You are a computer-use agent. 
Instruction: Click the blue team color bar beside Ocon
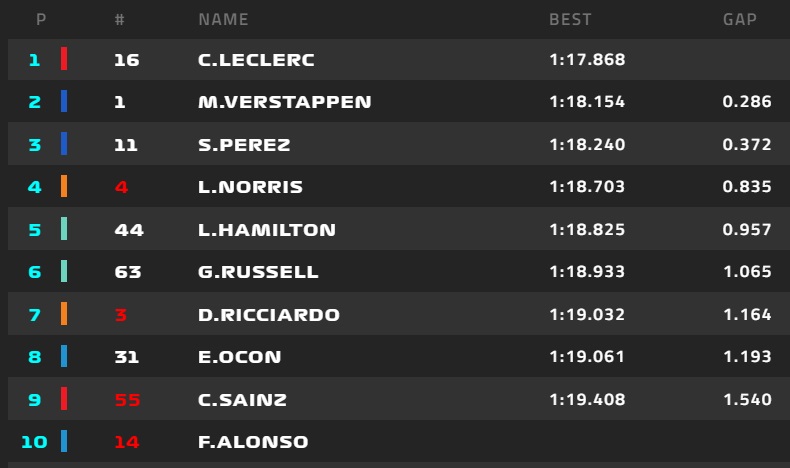pyautogui.click(x=64, y=357)
